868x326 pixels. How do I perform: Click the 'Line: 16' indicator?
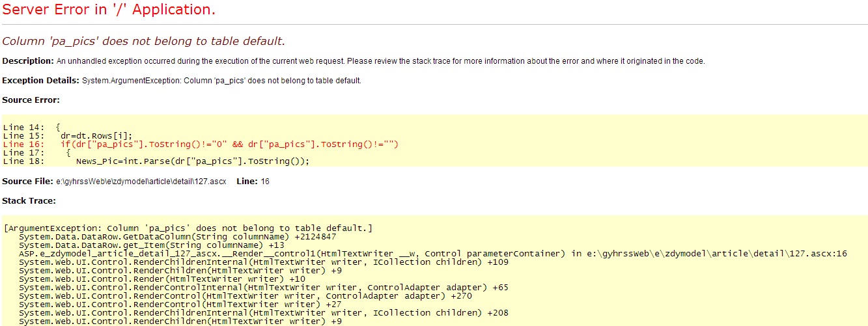(x=253, y=182)
